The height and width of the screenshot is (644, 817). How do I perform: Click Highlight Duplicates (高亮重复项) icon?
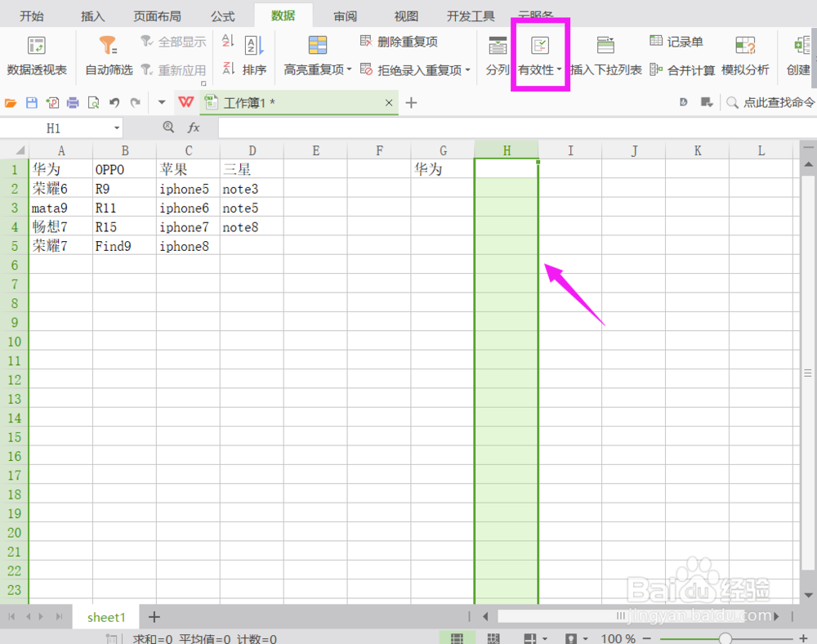317,45
